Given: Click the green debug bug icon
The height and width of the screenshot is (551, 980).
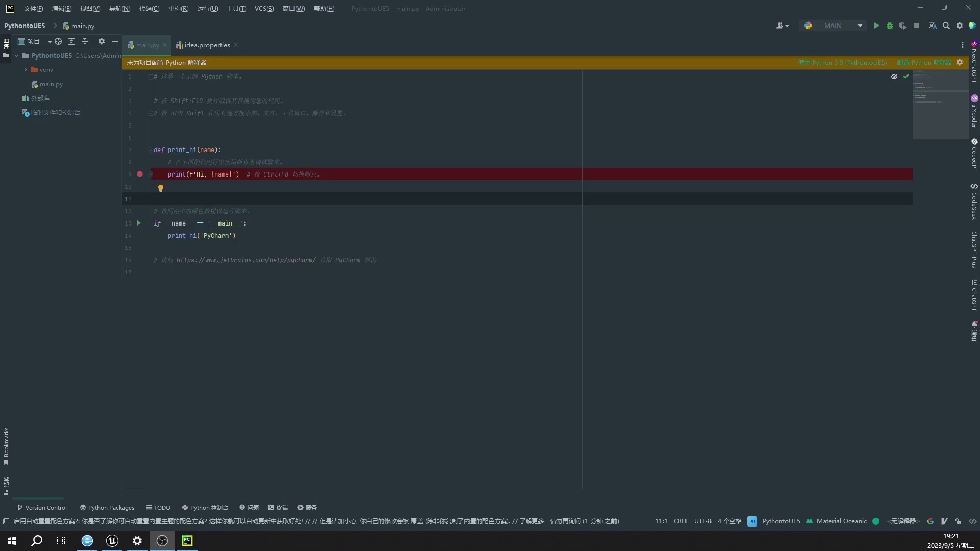Looking at the screenshot, I should pos(890,26).
